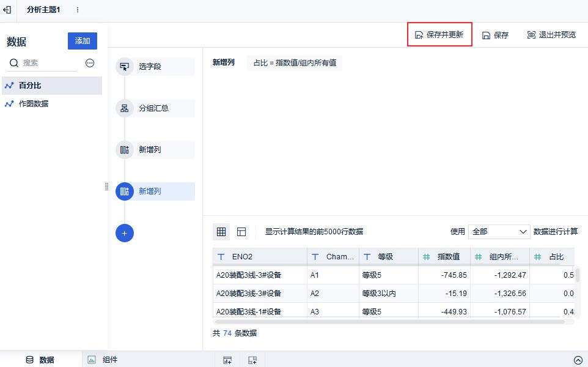Switch to the 组件 tab
The image size is (588, 367).
tap(103, 360)
